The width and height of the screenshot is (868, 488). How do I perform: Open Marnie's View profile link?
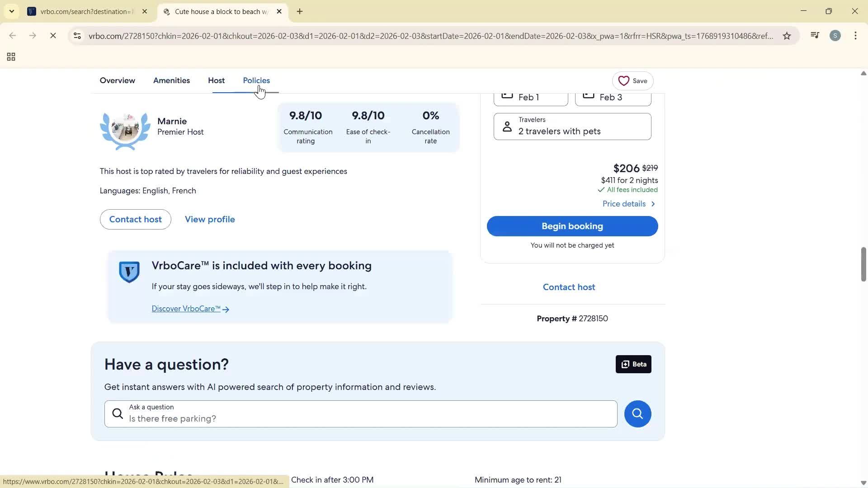pyautogui.click(x=209, y=219)
